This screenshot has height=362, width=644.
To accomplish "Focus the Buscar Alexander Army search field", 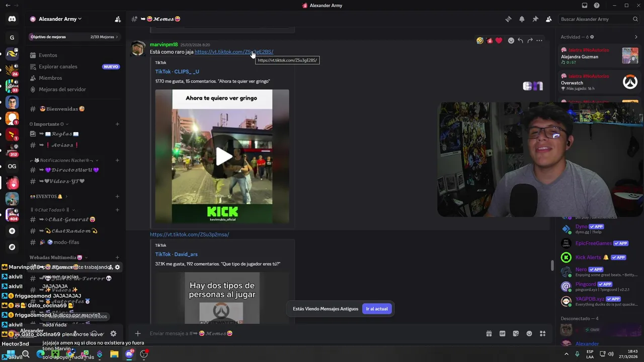I will point(599,19).
